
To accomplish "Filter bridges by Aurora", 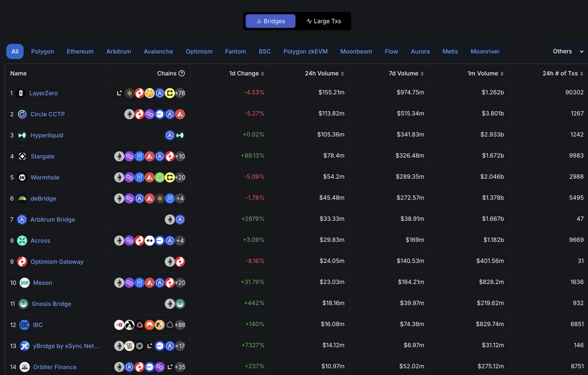I will tap(420, 51).
